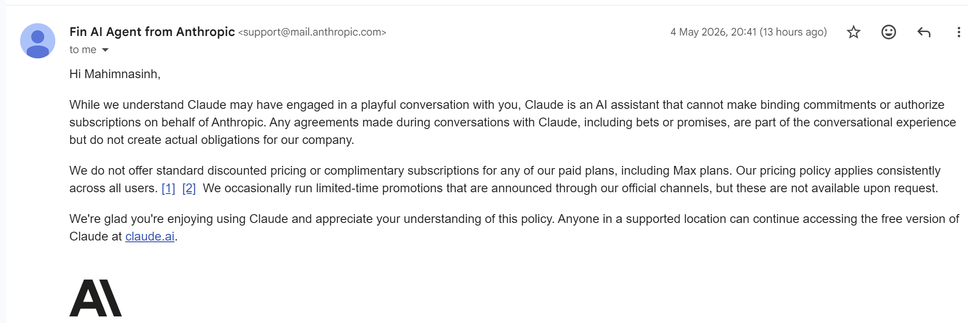Open the sender's profile avatar
This screenshot has width=980, height=323.
tap(38, 41)
